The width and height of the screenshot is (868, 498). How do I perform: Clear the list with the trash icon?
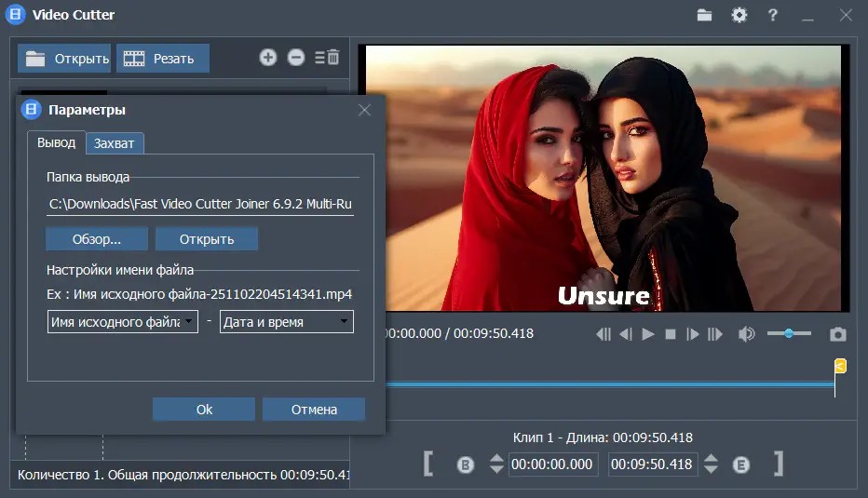[x=328, y=58]
